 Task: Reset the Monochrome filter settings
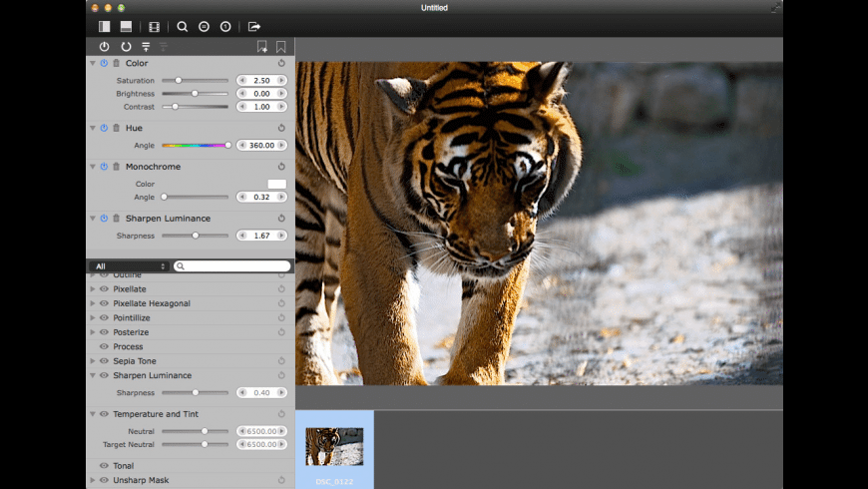tap(281, 166)
